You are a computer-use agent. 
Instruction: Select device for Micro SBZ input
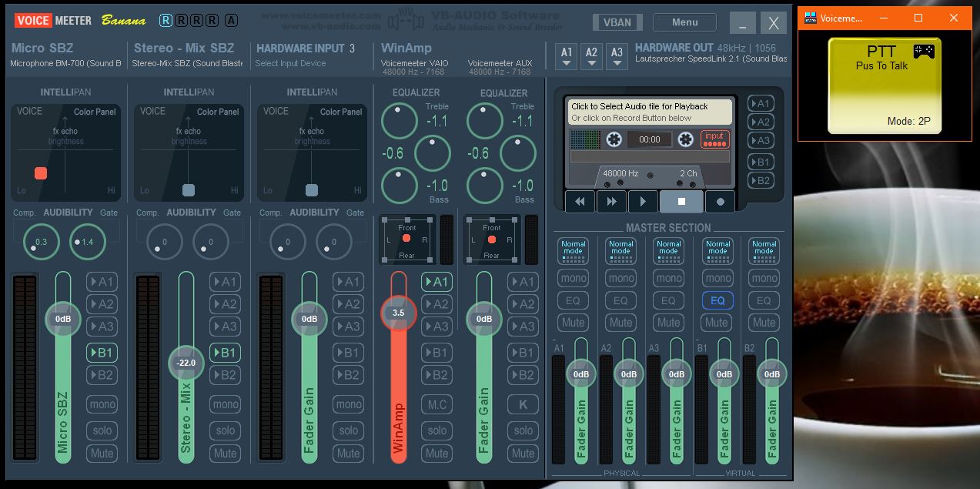(66, 63)
